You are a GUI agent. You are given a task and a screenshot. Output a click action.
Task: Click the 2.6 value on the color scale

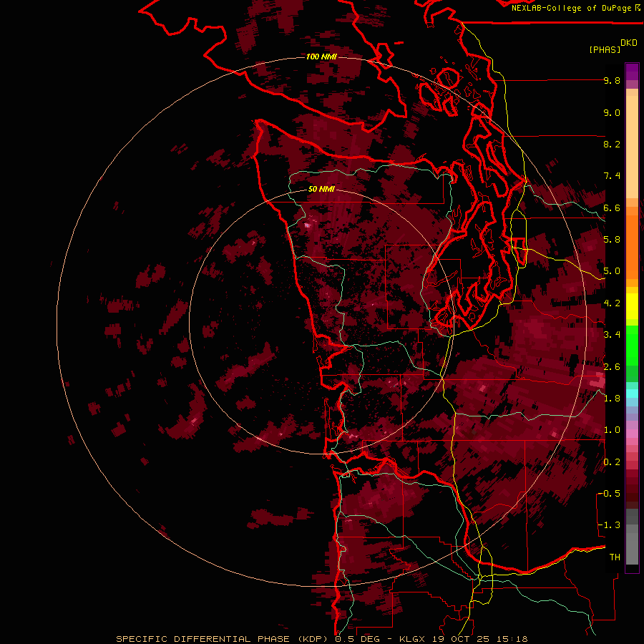click(612, 367)
